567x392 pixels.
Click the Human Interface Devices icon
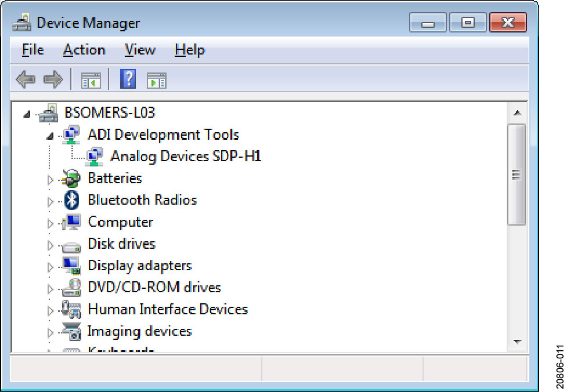(71, 310)
